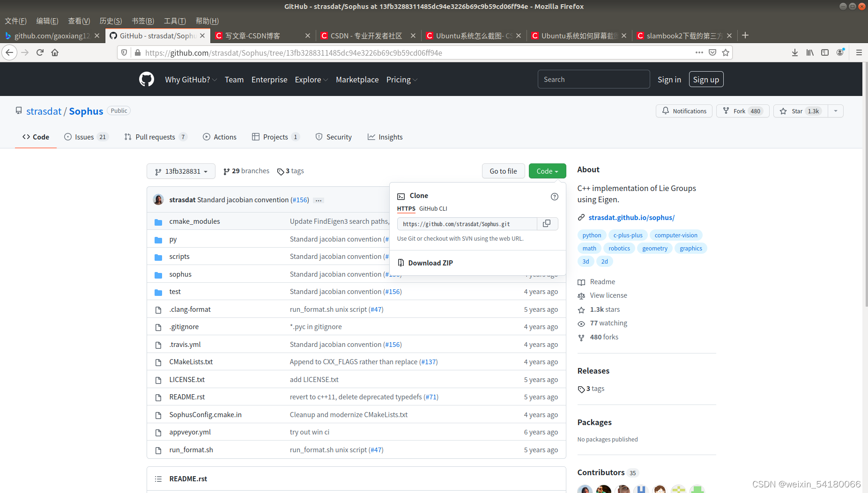Click the GitHub search field
Viewport: 868px width, 493px height.
click(x=594, y=79)
